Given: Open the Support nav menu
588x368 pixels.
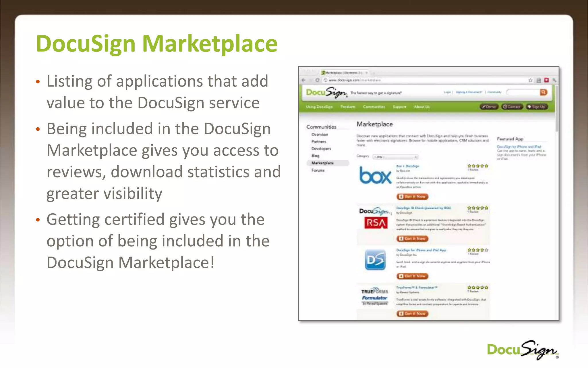Looking at the screenshot, I should [399, 107].
